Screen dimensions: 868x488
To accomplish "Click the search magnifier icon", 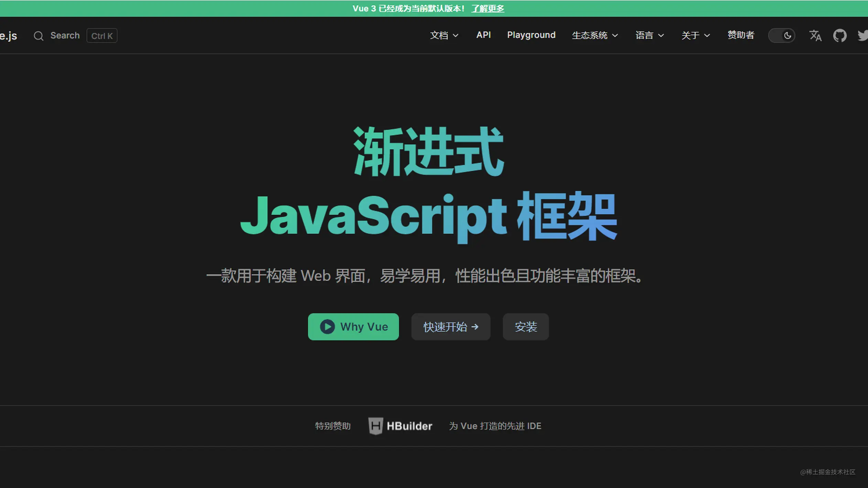I will [39, 36].
